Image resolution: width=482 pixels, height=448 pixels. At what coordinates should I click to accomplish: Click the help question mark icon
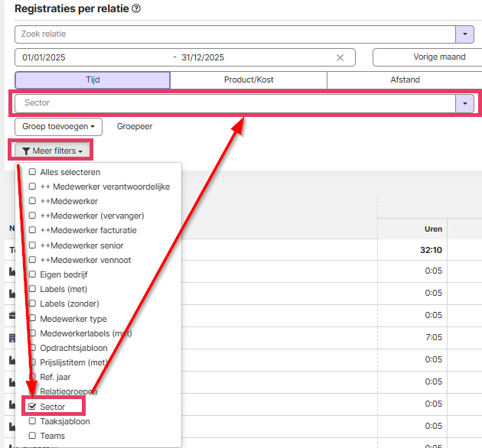point(136,8)
